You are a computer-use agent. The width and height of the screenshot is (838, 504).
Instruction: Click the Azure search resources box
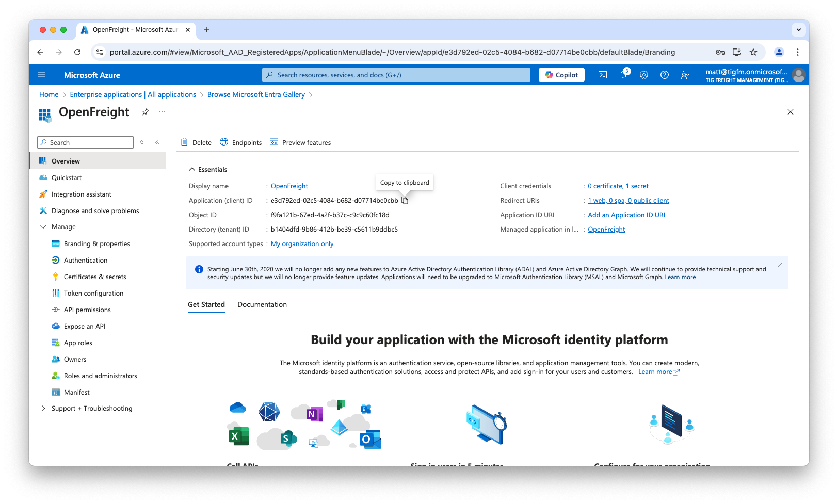[x=396, y=75]
